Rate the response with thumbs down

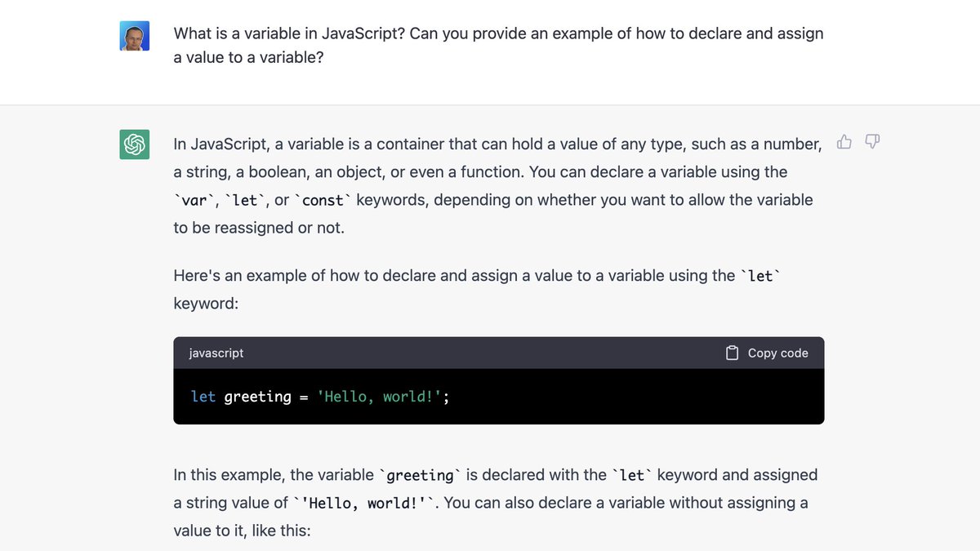(872, 141)
